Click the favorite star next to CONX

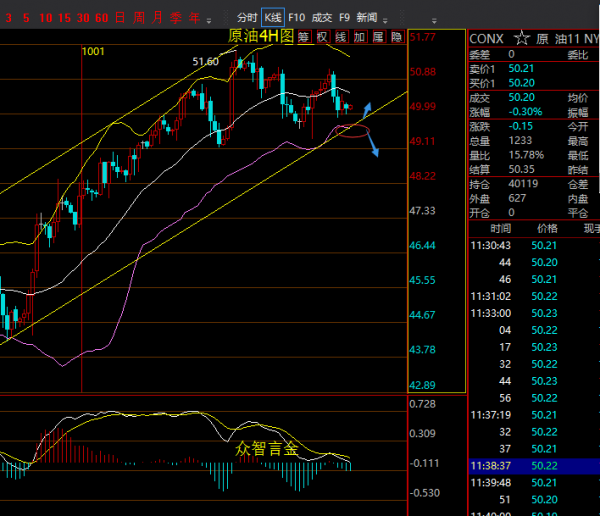522,38
